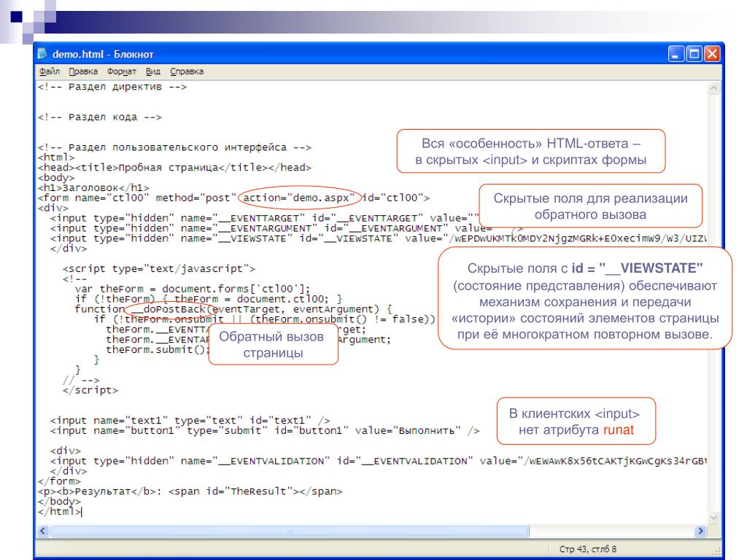
Task: Click the form name="ctl00" text
Action: click(94, 198)
